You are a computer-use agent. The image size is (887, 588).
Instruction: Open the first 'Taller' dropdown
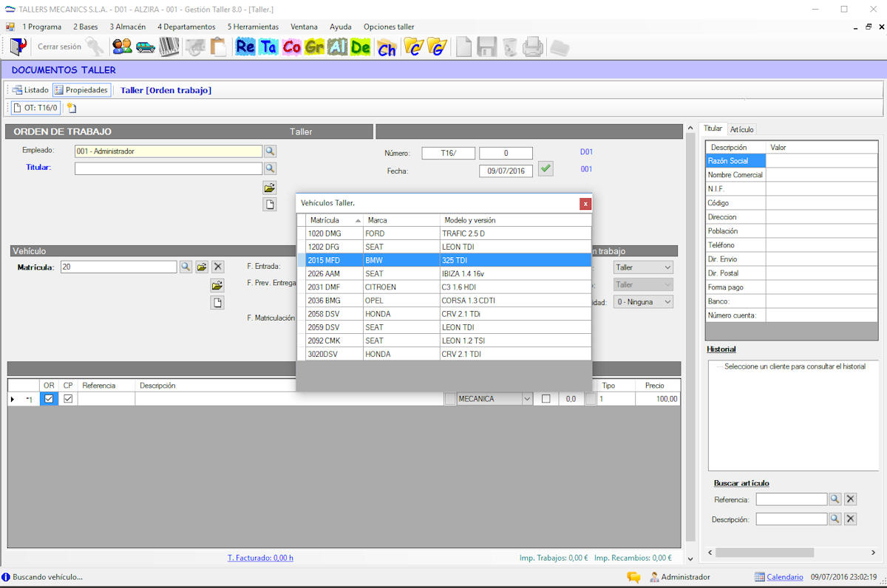point(643,267)
